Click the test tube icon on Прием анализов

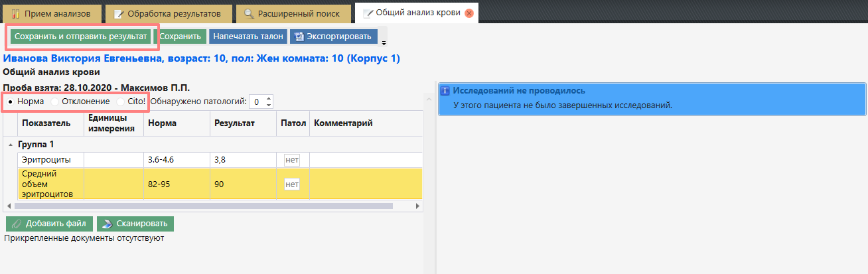click(15, 13)
